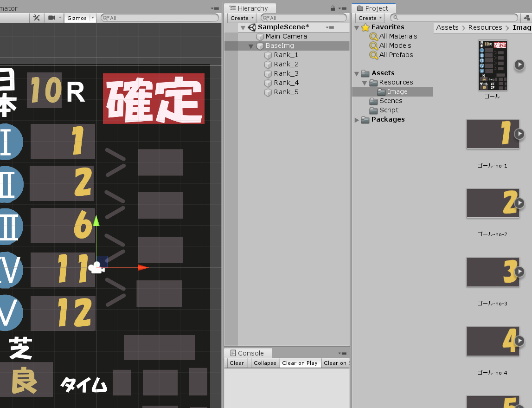
Task: Collapse the BaseImg foldout
Action: (x=251, y=46)
